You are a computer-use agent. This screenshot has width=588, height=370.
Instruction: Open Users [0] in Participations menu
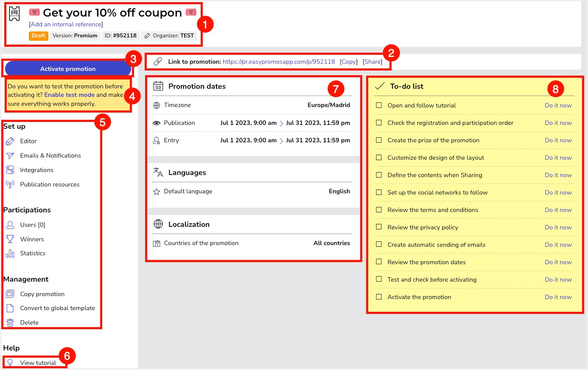coord(32,225)
